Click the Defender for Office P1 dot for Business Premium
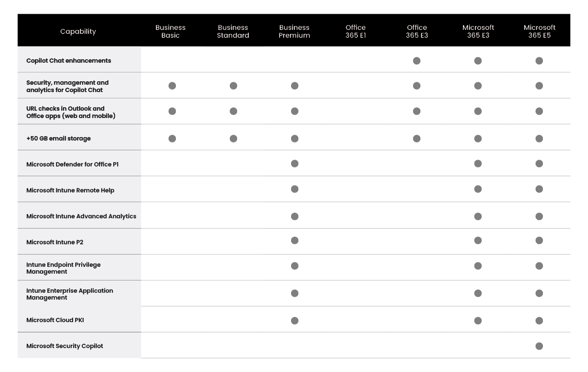 coord(294,163)
